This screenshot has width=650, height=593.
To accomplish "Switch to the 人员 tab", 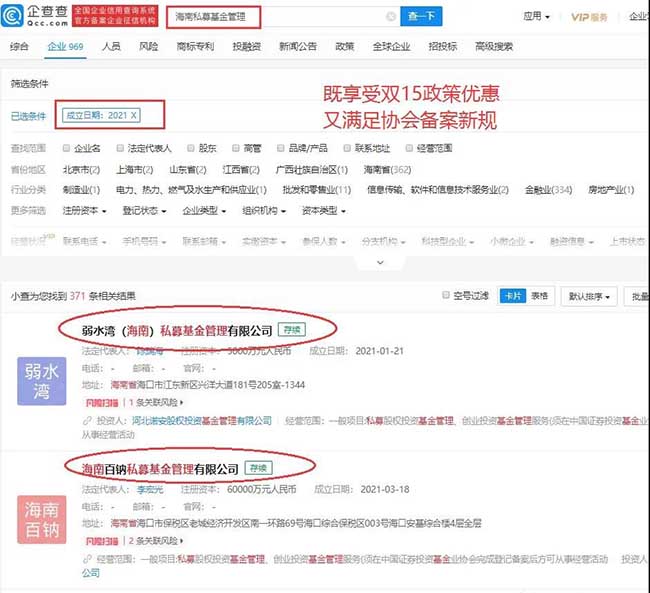I will pyautogui.click(x=111, y=46).
